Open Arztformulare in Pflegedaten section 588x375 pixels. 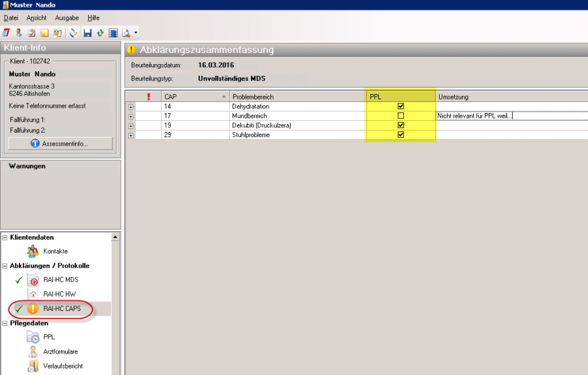[60, 351]
